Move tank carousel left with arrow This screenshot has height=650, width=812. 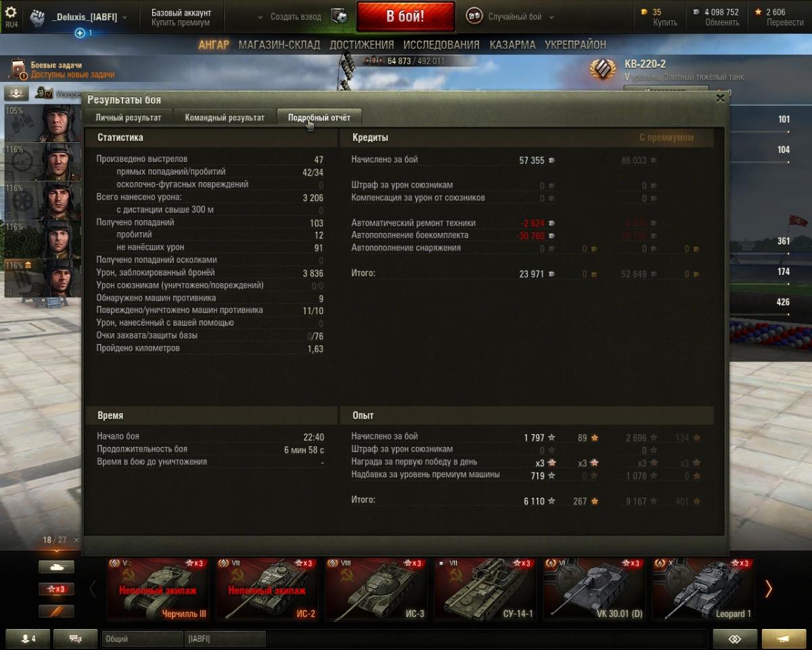tap(93, 589)
